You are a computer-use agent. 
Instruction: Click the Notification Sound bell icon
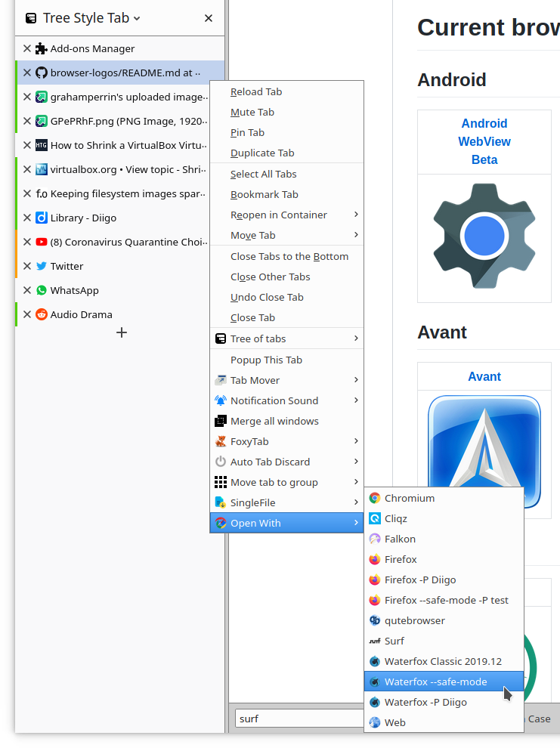tap(221, 400)
